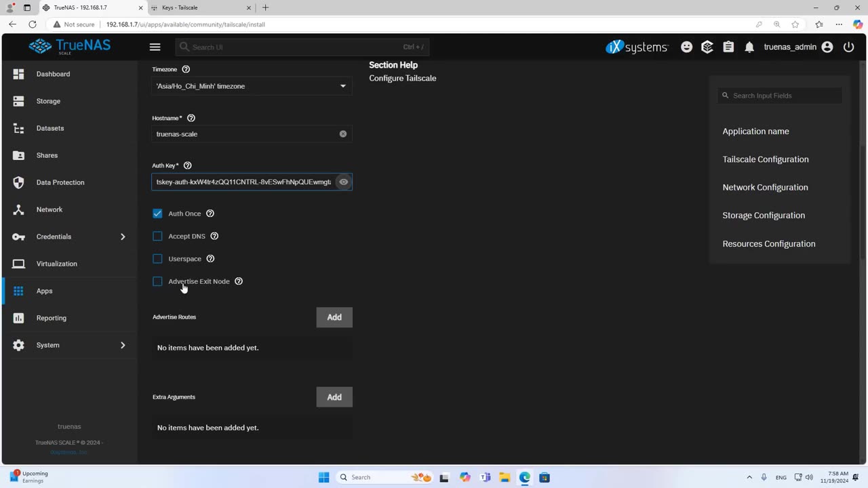868x488 pixels.
Task: Jump to Network Configuration section
Action: [x=765, y=187]
